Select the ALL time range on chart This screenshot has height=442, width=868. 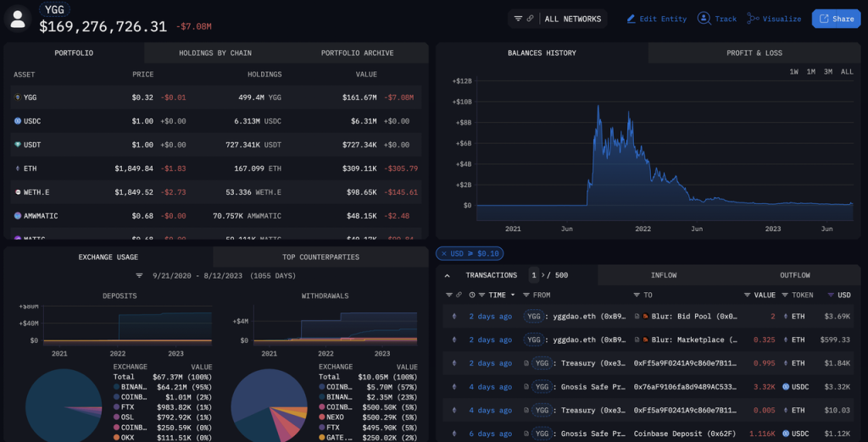pyautogui.click(x=847, y=72)
